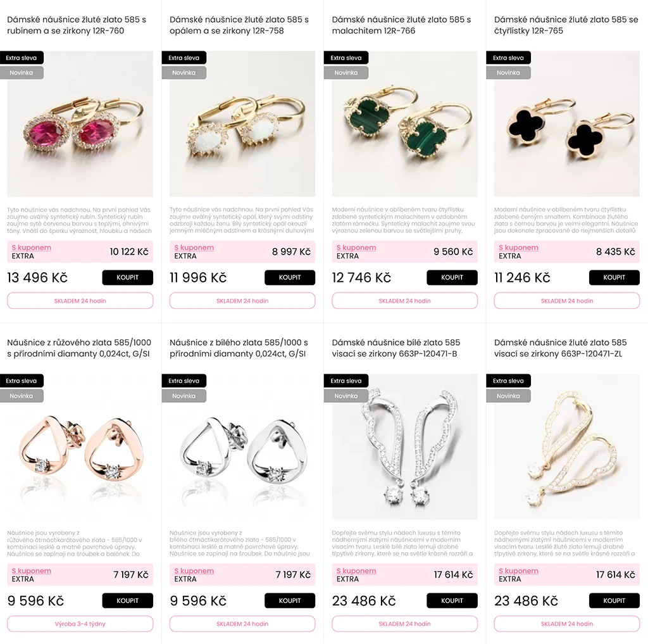View white gold dangling zircon earrings photo

point(404,446)
